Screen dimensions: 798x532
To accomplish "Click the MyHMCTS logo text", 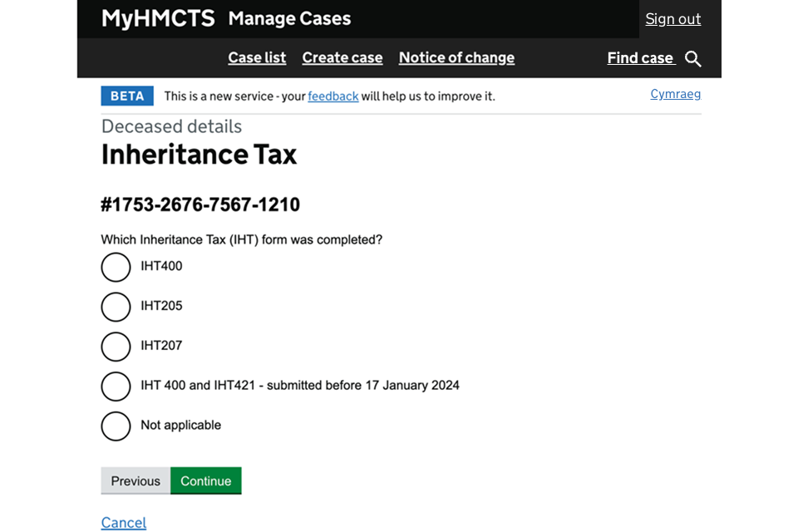I will point(158,18).
